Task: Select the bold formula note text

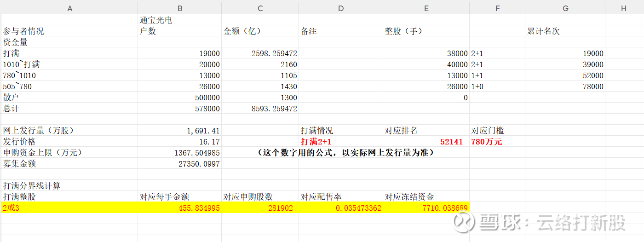Action: pyautogui.click(x=345, y=153)
